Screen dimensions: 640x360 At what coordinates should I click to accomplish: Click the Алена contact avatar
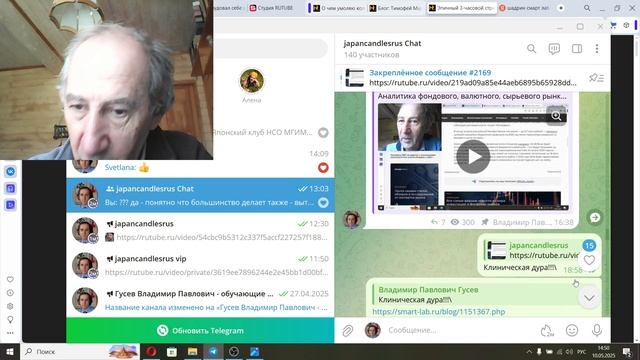click(x=251, y=81)
